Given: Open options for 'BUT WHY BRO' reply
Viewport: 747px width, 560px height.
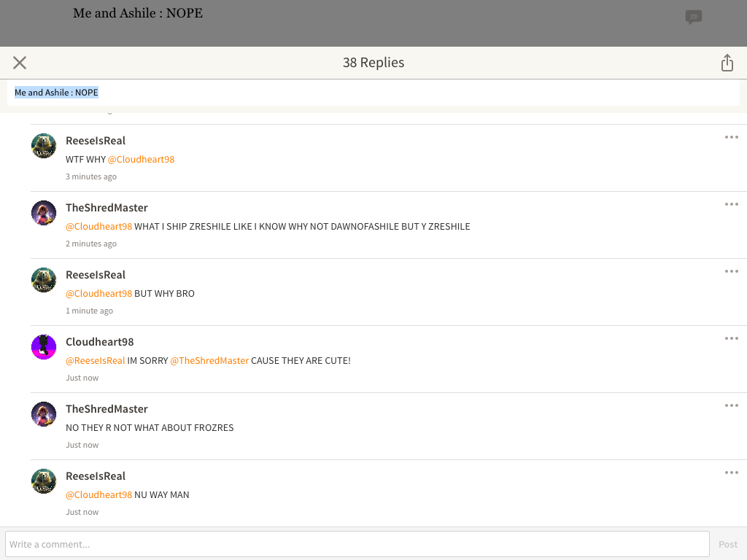Looking at the screenshot, I should click(x=731, y=271).
